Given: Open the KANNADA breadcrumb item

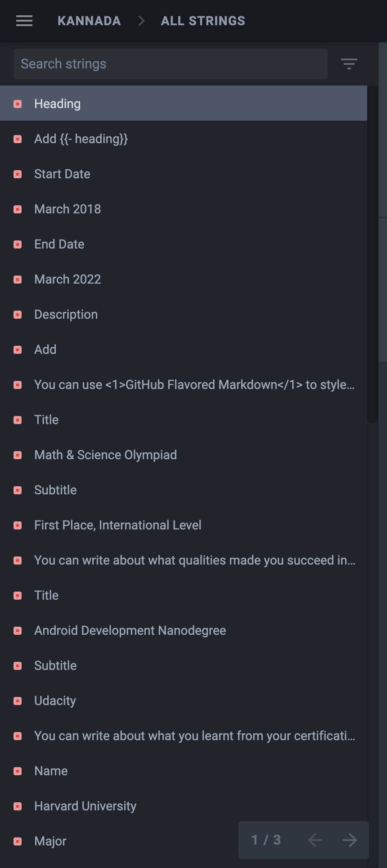Looking at the screenshot, I should click(89, 21).
